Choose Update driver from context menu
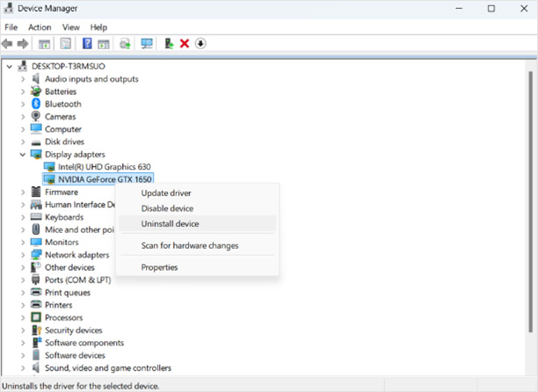Screen dimensions: 538x392 click(x=197, y=193)
